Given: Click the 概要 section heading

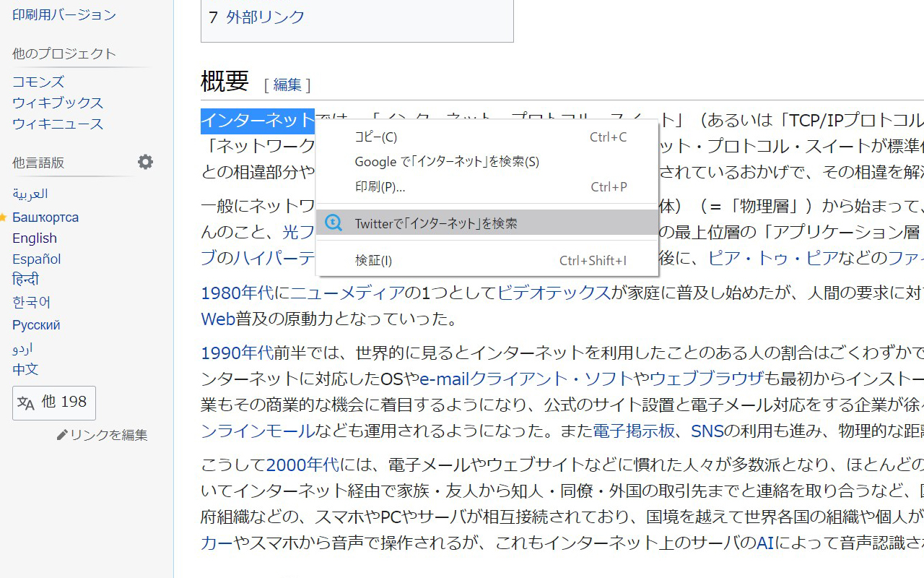Looking at the screenshot, I should pyautogui.click(x=225, y=81).
